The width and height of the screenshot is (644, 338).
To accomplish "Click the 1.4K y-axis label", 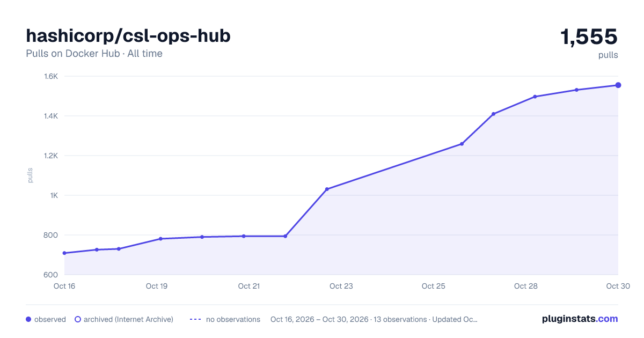I will point(51,116).
